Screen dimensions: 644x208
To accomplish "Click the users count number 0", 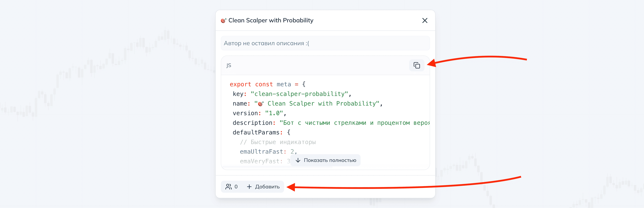I will coord(236,187).
